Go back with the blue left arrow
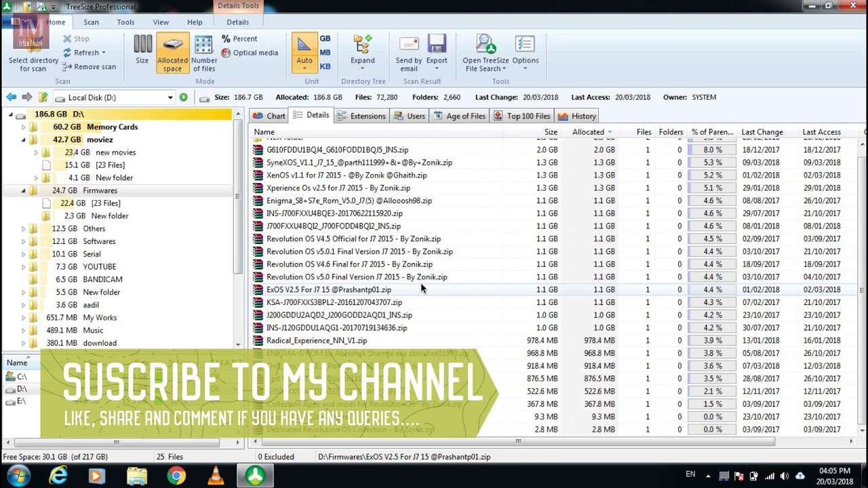This screenshot has height=488, width=868. pos(12,97)
